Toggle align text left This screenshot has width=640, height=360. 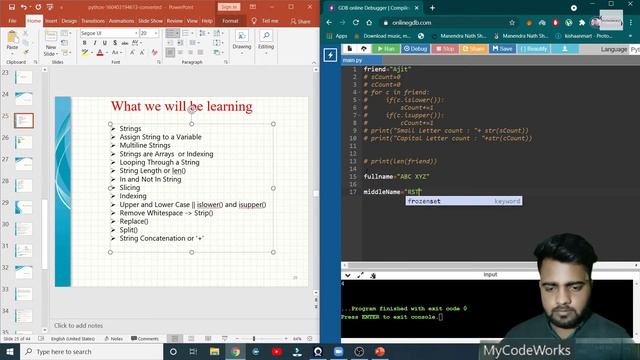coord(170,52)
